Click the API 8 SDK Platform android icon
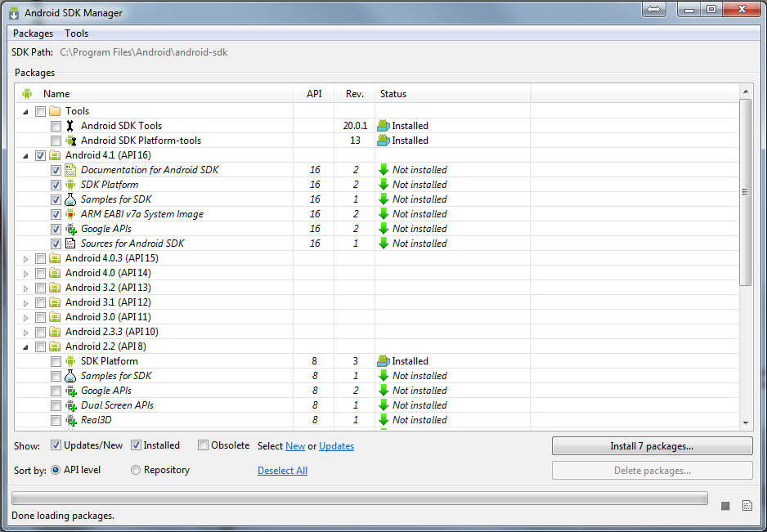The width and height of the screenshot is (767, 532). 70,361
